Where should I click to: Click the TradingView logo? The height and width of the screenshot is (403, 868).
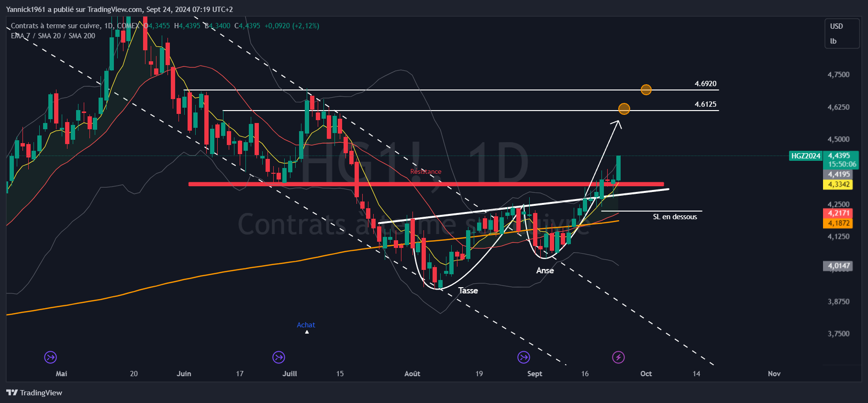[x=34, y=393]
